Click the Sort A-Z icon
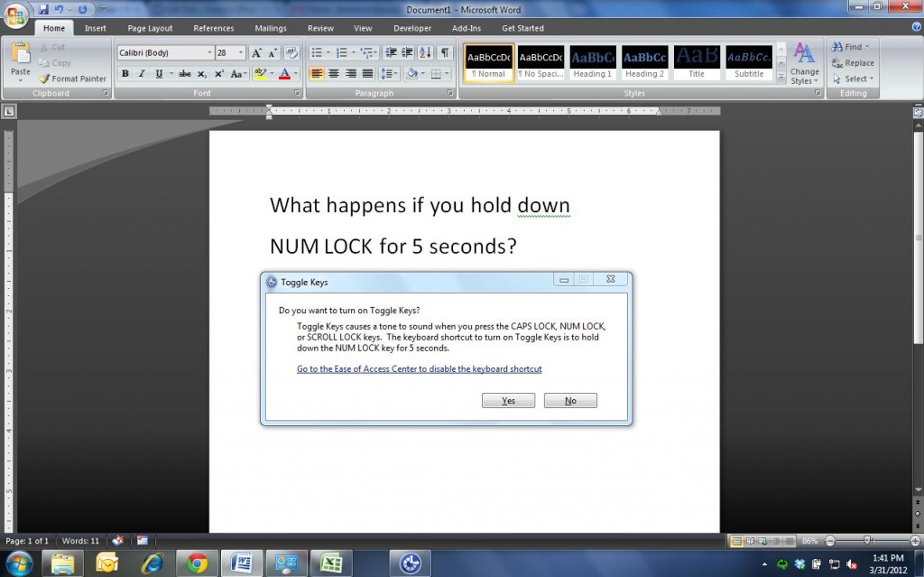 coord(426,53)
